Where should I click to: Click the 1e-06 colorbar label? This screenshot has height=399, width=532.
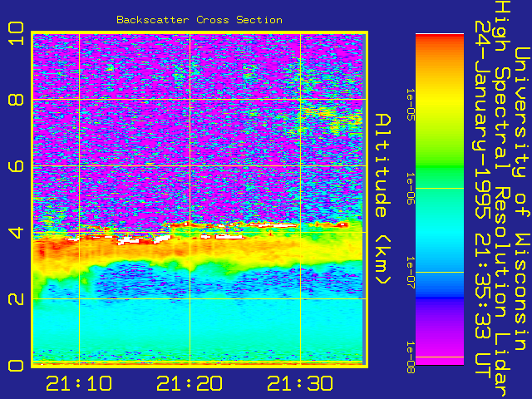tap(410, 189)
